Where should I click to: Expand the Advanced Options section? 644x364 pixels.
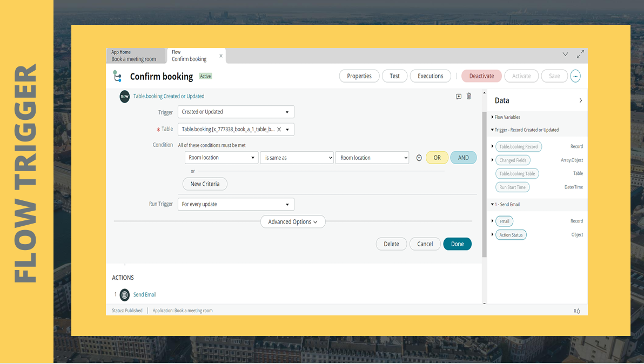tap(293, 221)
